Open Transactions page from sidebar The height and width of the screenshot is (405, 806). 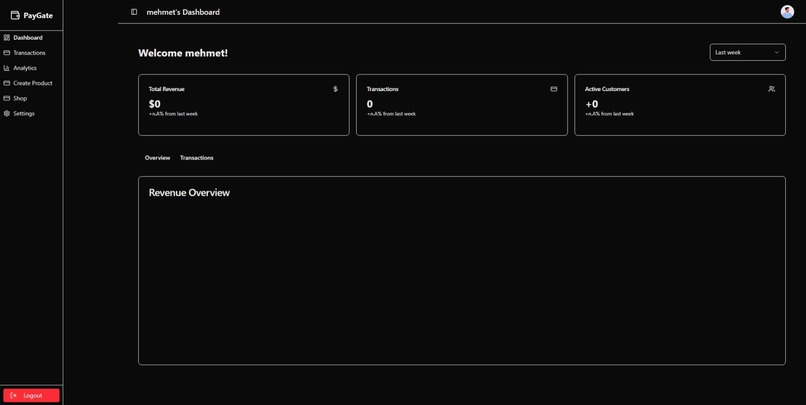tap(31, 53)
